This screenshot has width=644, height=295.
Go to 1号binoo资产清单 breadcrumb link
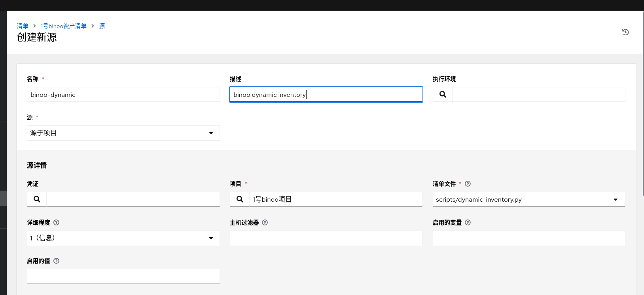tap(64, 26)
